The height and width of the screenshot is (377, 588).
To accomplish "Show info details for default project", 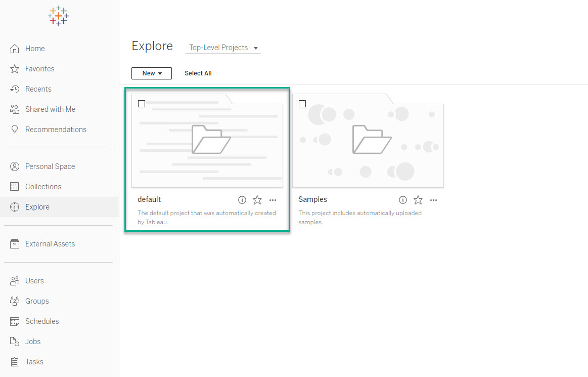I will coord(242,200).
